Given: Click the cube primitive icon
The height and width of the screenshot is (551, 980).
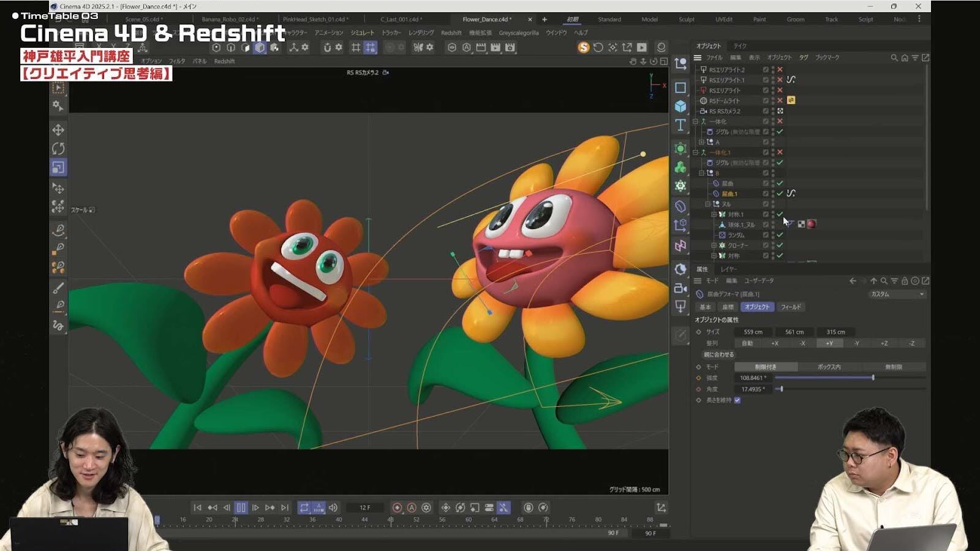Looking at the screenshot, I should coord(680,107).
